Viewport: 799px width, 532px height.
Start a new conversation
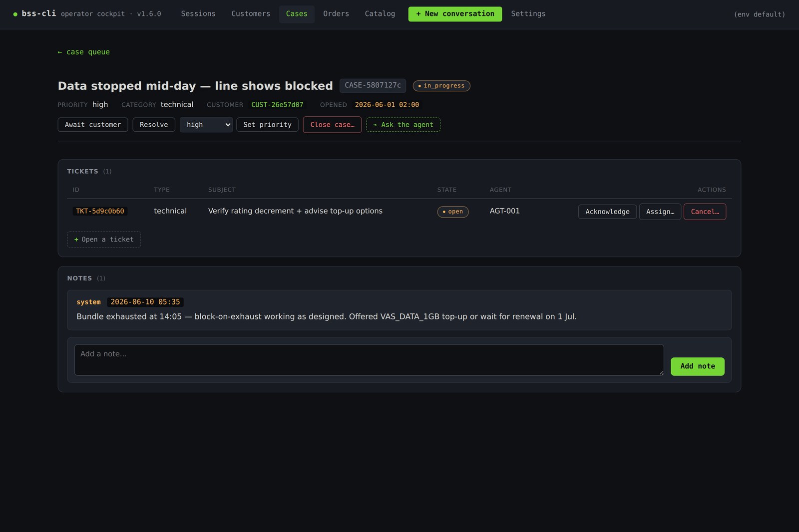click(x=455, y=14)
